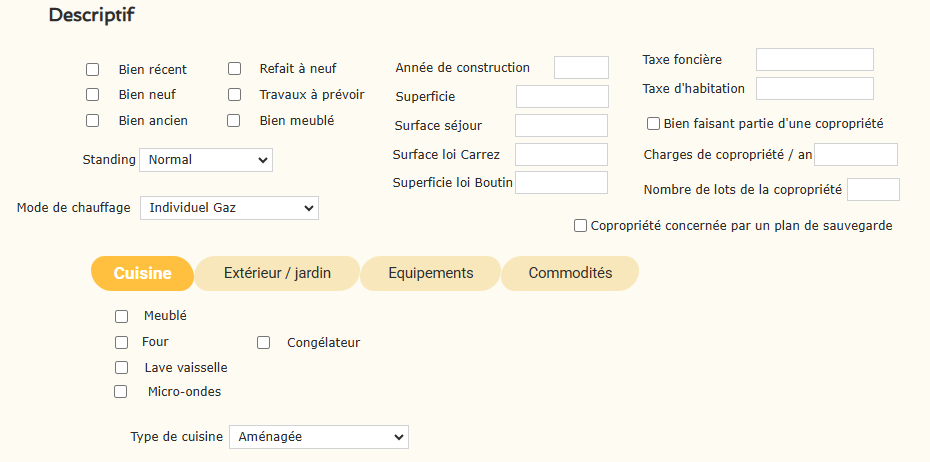930x462 pixels.
Task: Toggle the Bien meublé checkbox
Action: pyautogui.click(x=235, y=121)
